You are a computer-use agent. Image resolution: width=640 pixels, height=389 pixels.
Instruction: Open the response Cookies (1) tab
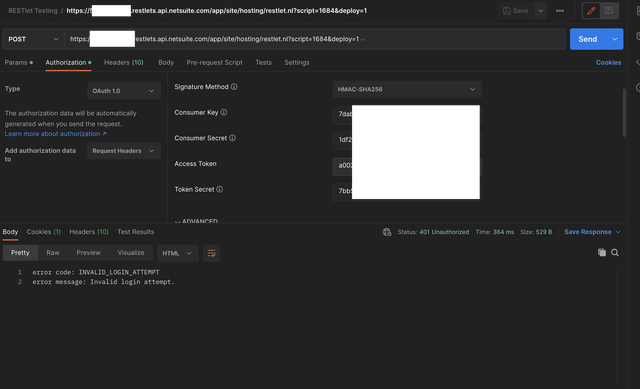pos(44,232)
